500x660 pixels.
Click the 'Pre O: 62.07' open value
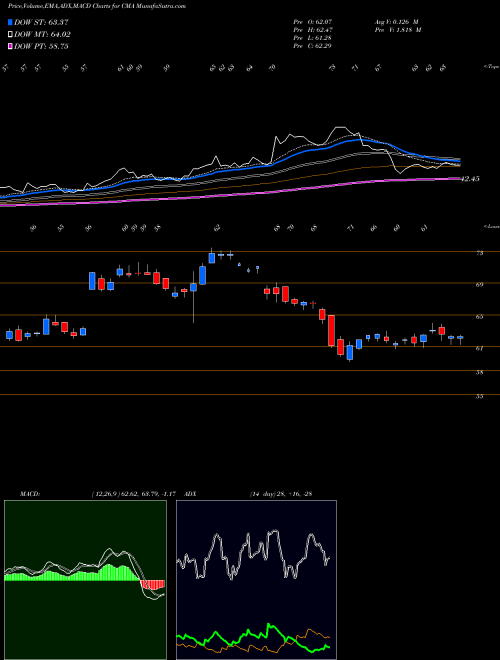click(x=313, y=21)
